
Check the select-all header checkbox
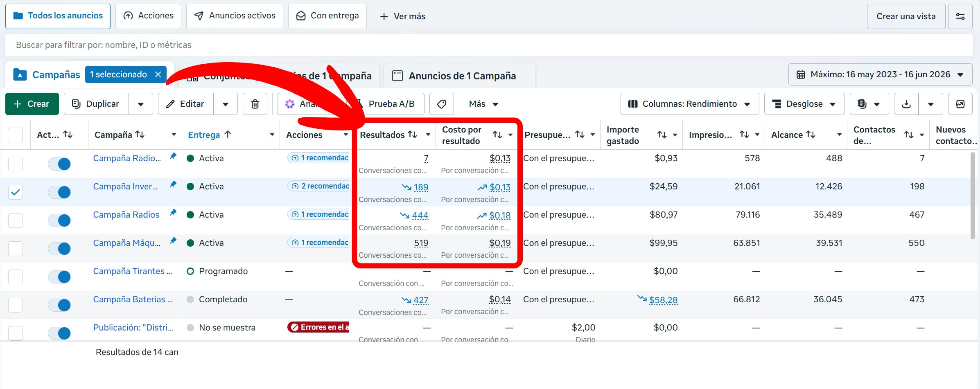[x=15, y=135]
